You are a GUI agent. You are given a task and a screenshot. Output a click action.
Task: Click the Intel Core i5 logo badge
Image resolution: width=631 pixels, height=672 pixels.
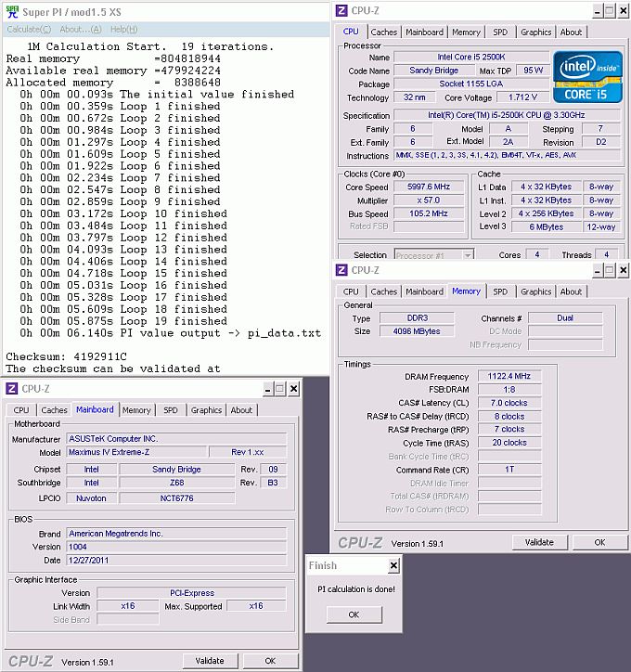tap(587, 77)
